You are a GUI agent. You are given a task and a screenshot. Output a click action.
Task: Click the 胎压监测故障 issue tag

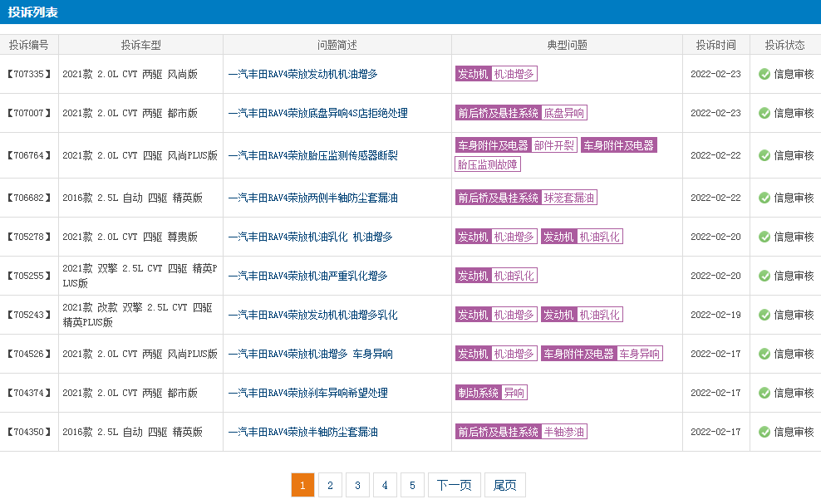pos(488,164)
